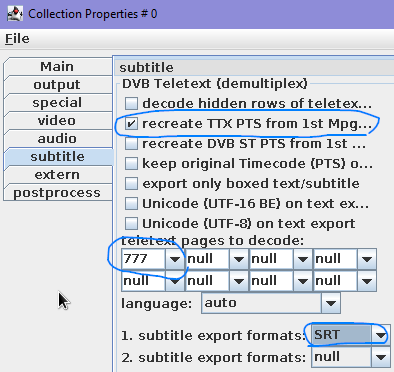Open second teletext page dropdown in second row
This screenshot has height=372, width=394.
238,281
